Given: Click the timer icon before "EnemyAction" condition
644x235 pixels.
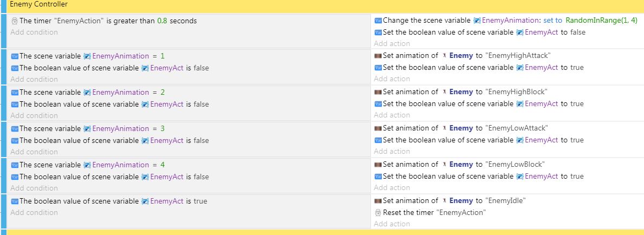Looking at the screenshot, I should click(15, 21).
